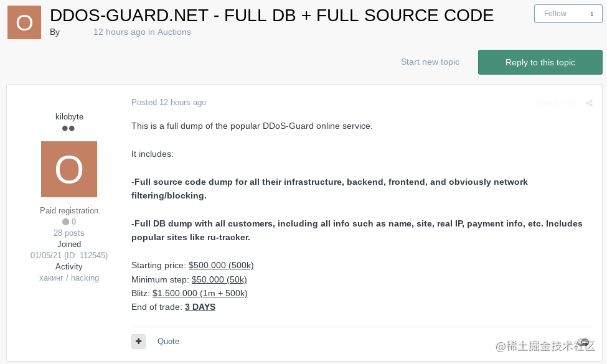Open the reaction picker icon beside Quote
Screen dimensions: 607x364
tap(583, 342)
